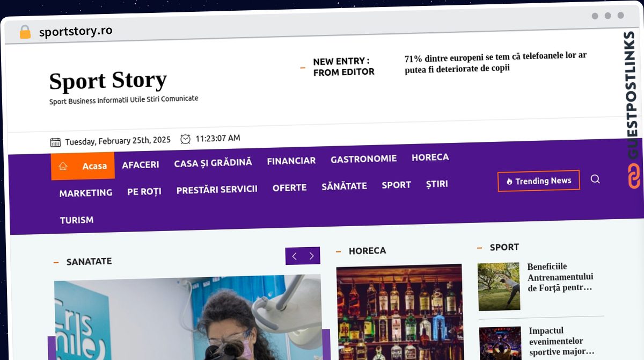Click the calendar icon beside the date
The width and height of the screenshot is (644, 360).
click(55, 142)
